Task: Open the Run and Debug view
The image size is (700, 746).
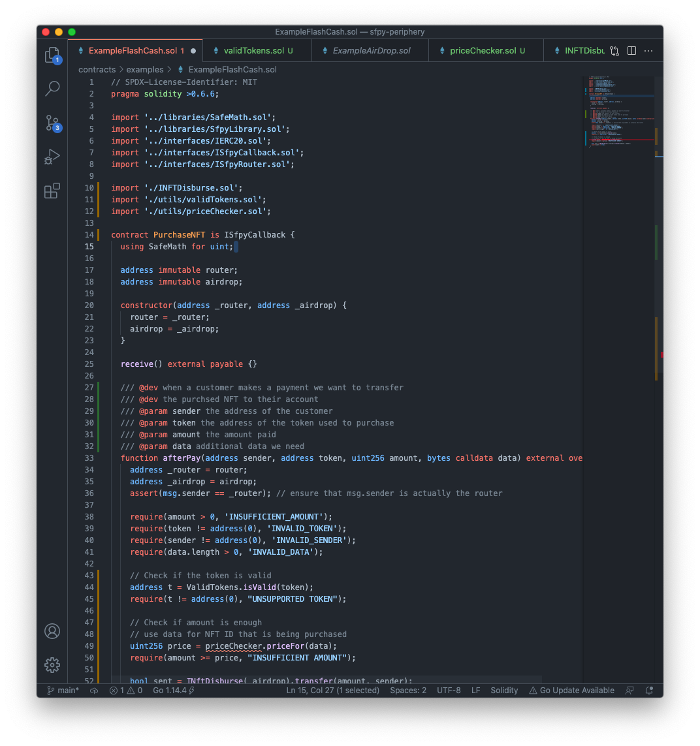Action: point(52,157)
